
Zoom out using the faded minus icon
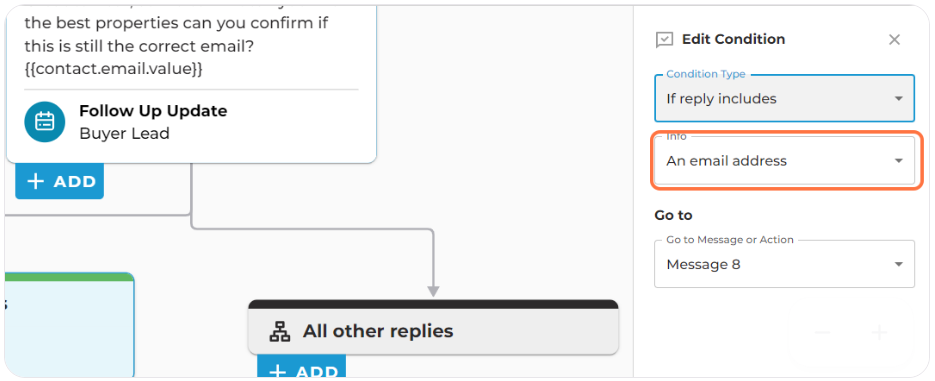[822, 333]
